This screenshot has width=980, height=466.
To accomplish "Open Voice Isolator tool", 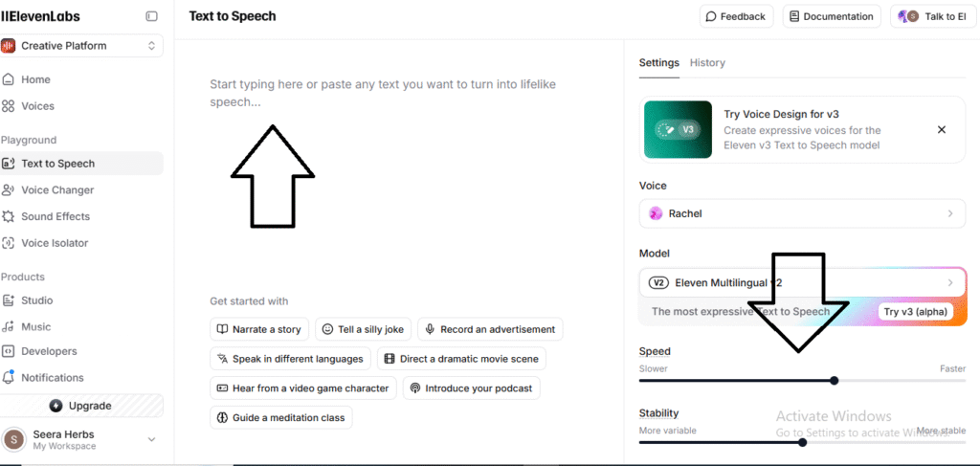I will (55, 243).
